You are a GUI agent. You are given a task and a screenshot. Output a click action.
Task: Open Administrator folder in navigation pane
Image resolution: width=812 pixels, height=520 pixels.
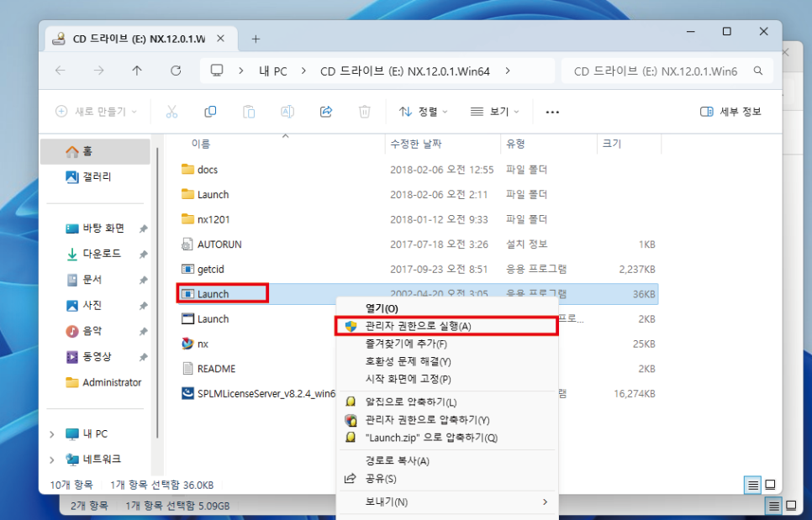pyautogui.click(x=103, y=382)
